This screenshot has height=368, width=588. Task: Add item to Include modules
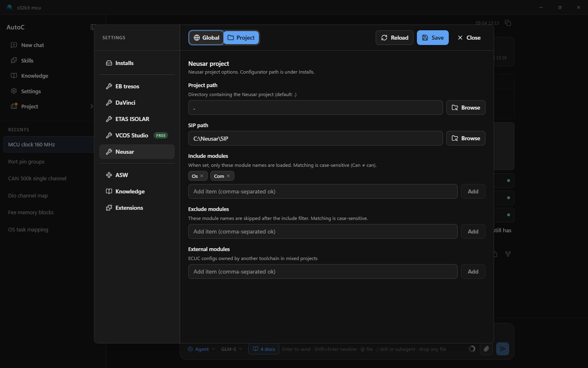473,191
